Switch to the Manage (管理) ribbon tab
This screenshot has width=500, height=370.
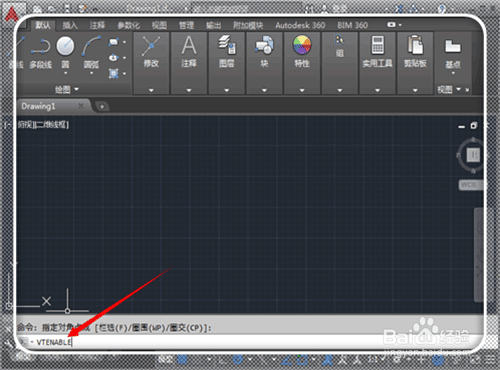coord(186,25)
